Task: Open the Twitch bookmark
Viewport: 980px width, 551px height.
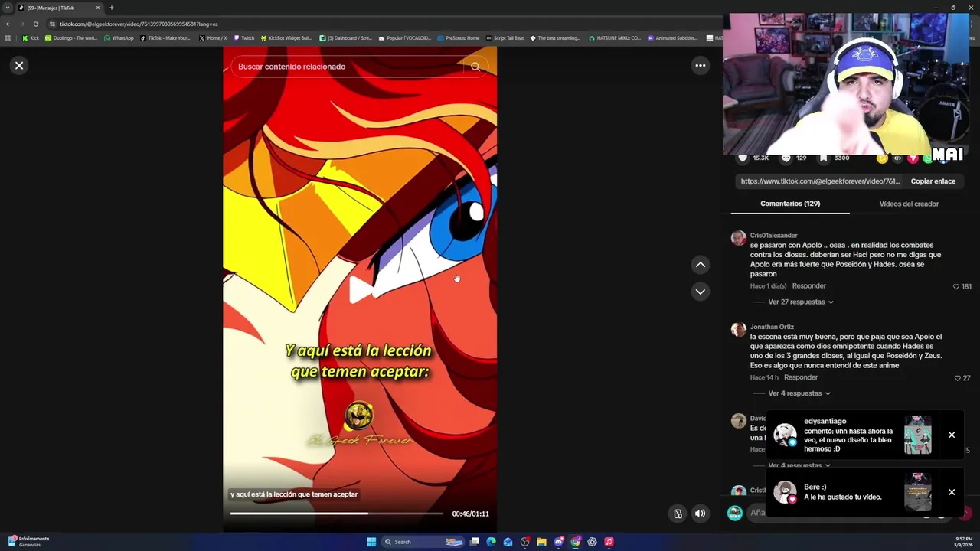Action: coord(243,38)
